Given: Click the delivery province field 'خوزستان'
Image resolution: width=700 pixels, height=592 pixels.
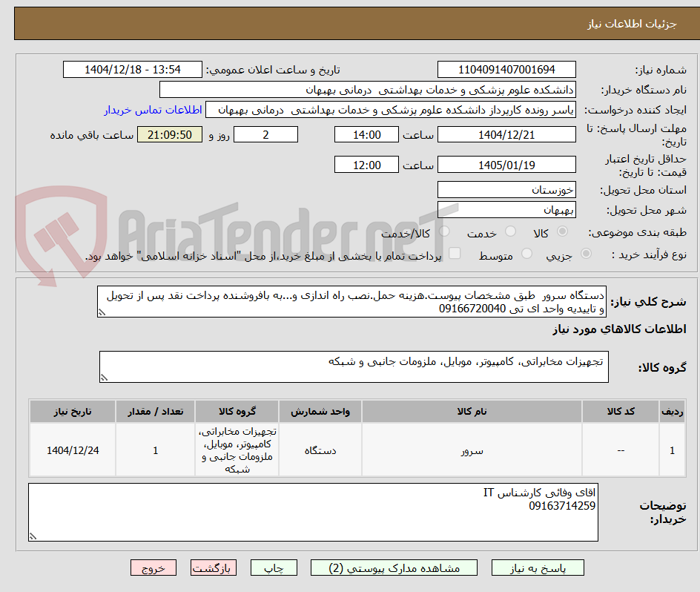Looking at the screenshot, I should pos(506,190).
